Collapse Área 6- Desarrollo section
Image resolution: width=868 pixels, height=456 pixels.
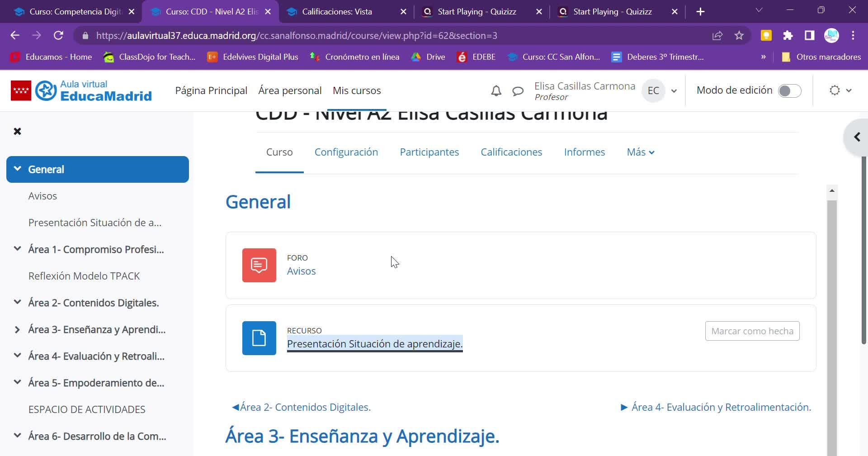[x=17, y=436]
